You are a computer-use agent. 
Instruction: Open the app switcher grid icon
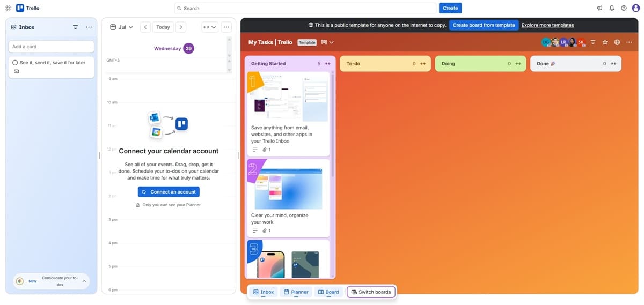(x=8, y=8)
